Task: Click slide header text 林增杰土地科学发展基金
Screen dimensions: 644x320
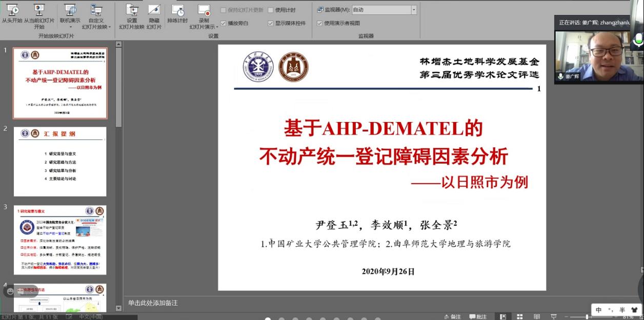Action: point(479,62)
